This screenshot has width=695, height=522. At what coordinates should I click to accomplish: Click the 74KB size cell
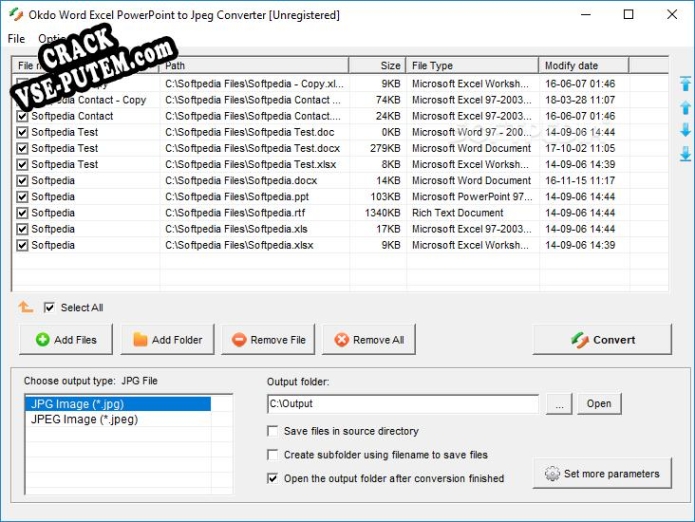point(388,100)
